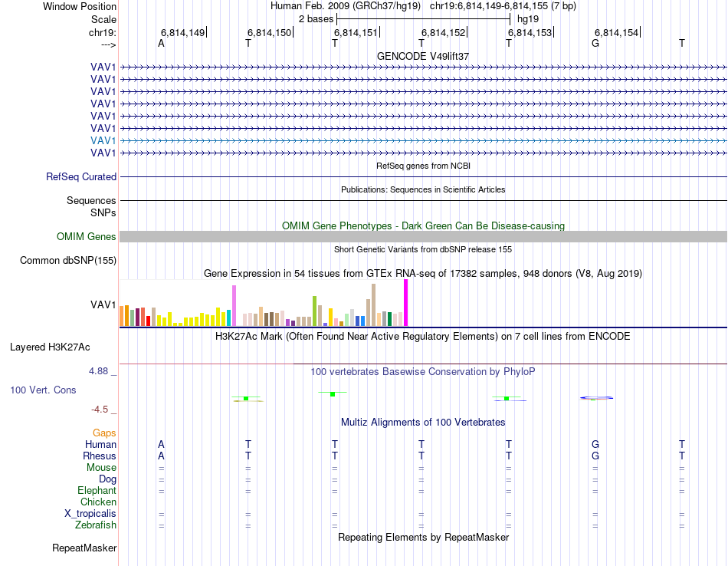This screenshot has width=728, height=566.
Task: Click the chr19: ruler label
Action: click(103, 32)
